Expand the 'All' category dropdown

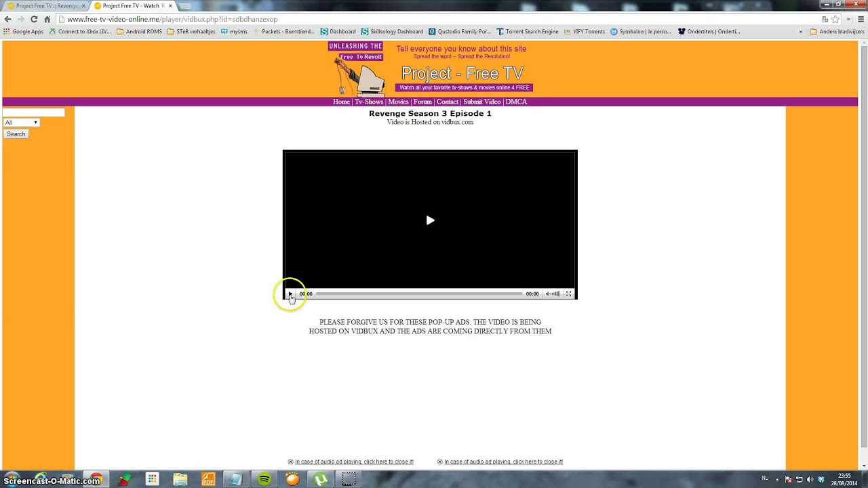(21, 123)
